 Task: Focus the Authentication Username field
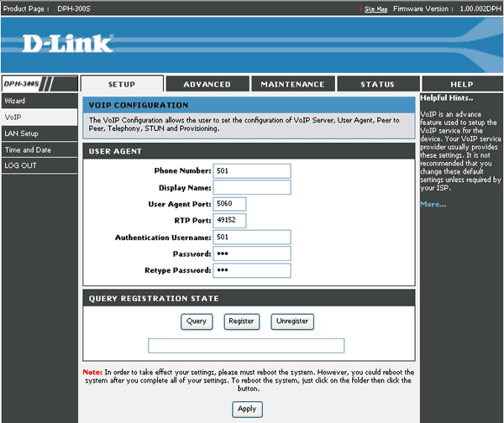252,237
